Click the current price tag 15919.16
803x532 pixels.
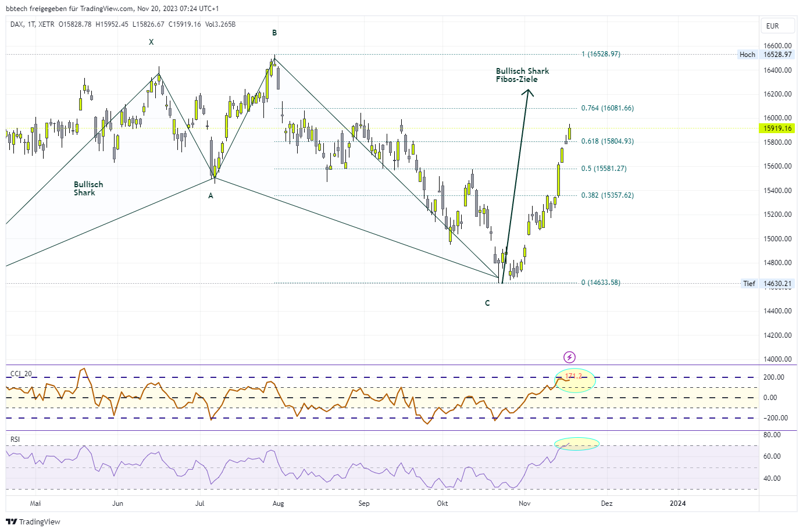[x=777, y=128]
